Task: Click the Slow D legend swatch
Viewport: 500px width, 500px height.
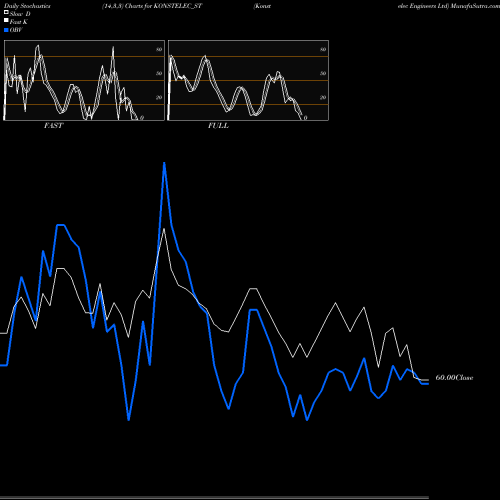Action: (x=6, y=12)
